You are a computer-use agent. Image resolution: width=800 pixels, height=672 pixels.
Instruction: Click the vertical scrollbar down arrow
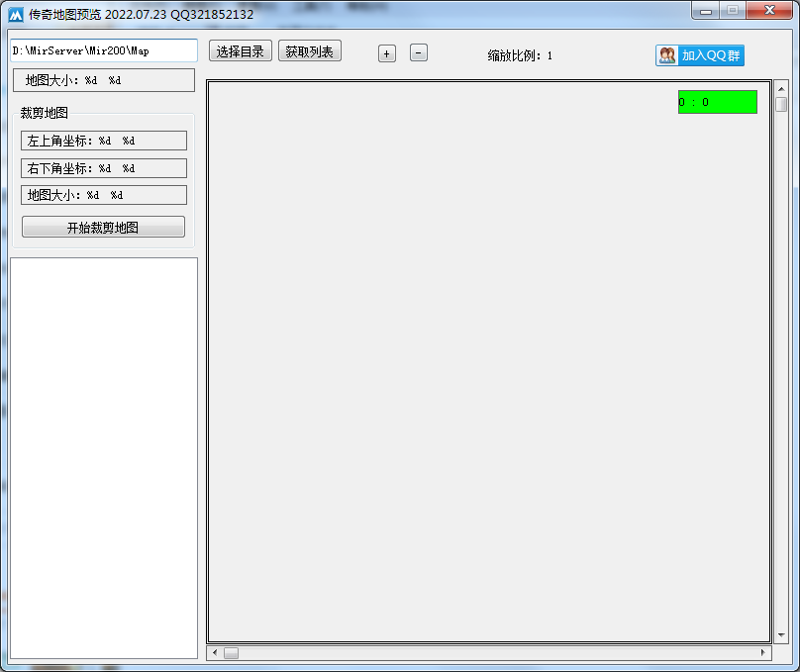coord(781,634)
